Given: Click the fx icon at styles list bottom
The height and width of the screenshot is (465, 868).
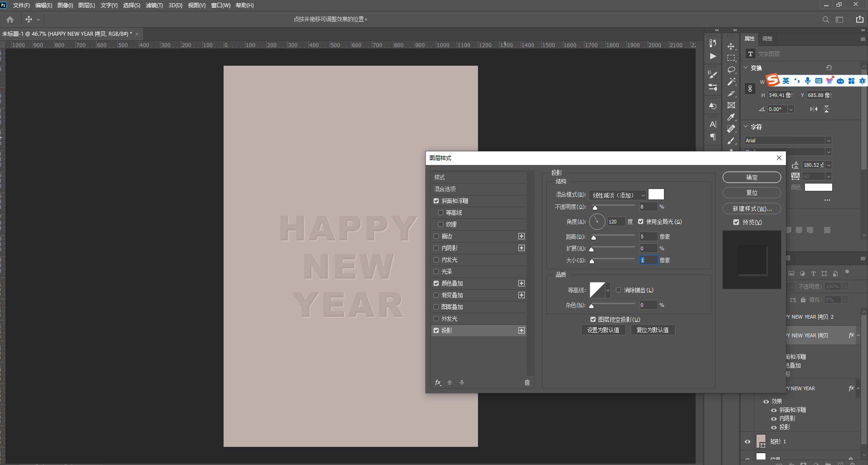Looking at the screenshot, I should pos(438,383).
